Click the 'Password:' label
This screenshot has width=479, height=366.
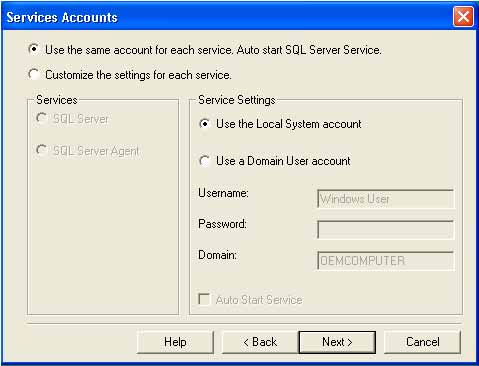tap(222, 224)
